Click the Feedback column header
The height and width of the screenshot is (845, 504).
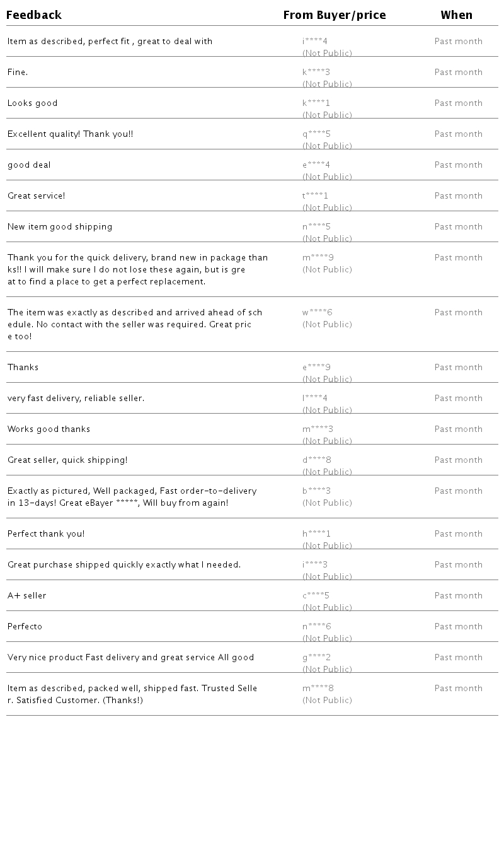34,15
